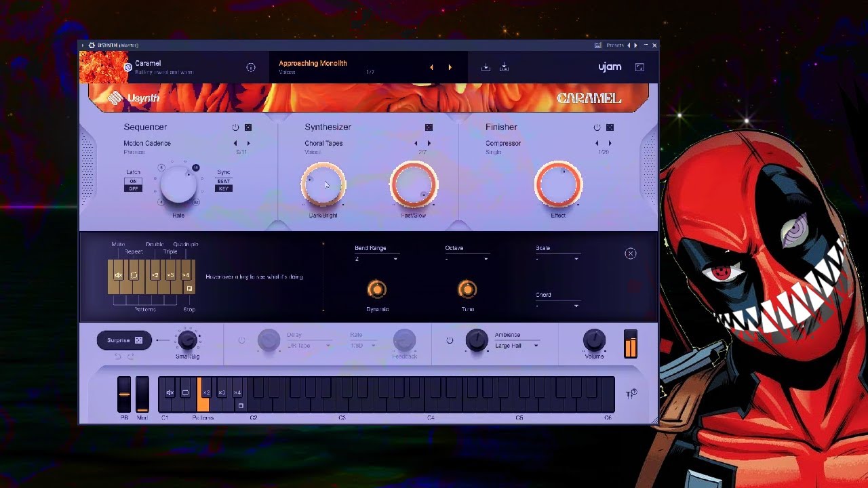Open the Delay type dropdown
The image size is (868, 488).
pos(309,346)
